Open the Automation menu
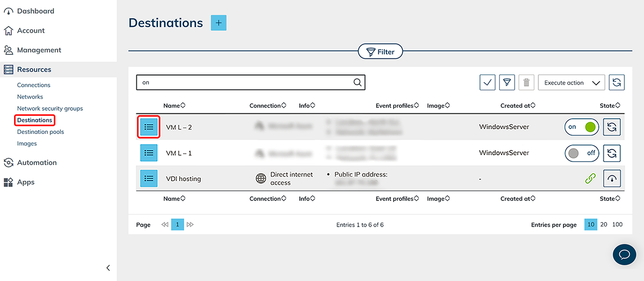This screenshot has height=281, width=644. [37, 163]
